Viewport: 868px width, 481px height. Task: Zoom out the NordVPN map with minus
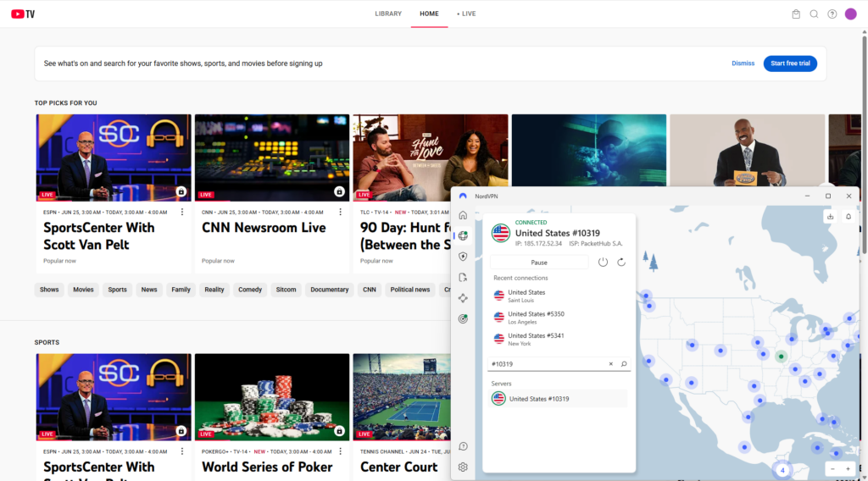832,469
